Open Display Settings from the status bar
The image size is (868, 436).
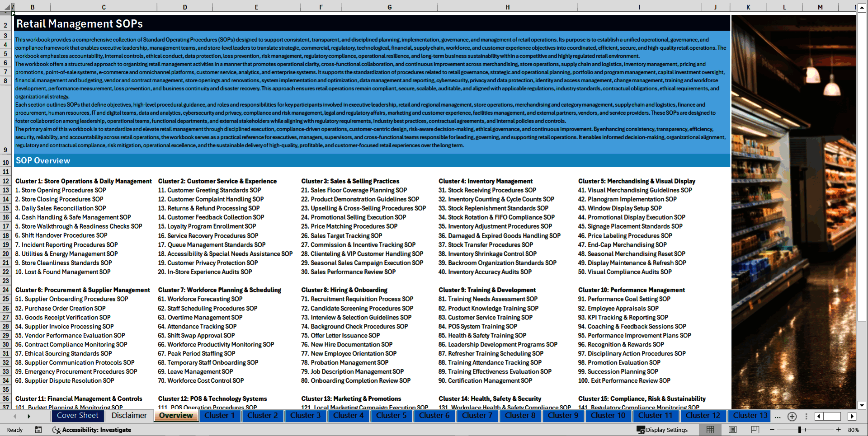(x=663, y=430)
